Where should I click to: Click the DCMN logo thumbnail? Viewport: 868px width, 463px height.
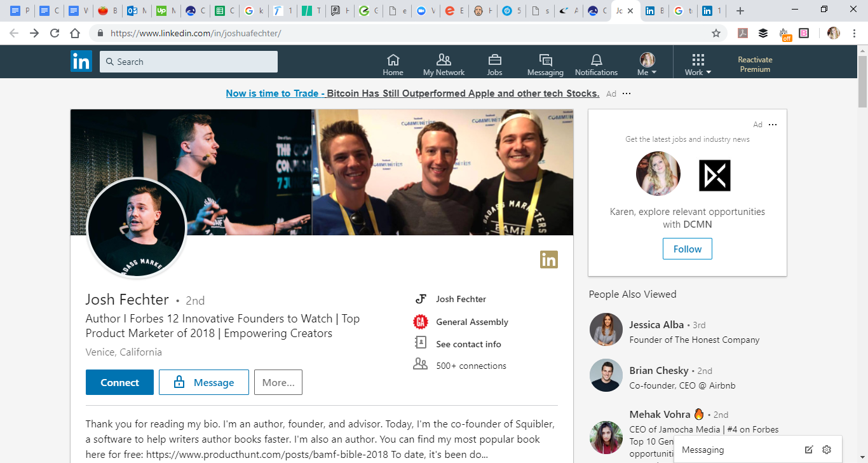[715, 176]
